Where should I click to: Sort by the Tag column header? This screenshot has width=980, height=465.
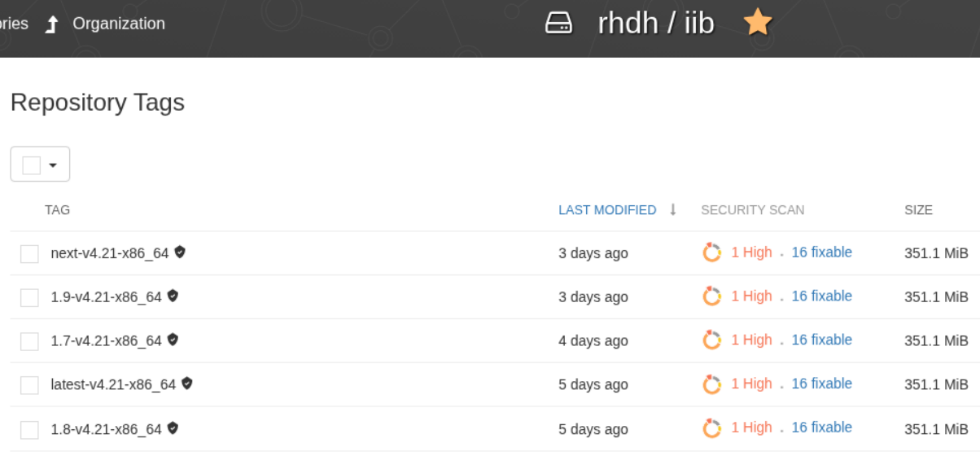[57, 210]
